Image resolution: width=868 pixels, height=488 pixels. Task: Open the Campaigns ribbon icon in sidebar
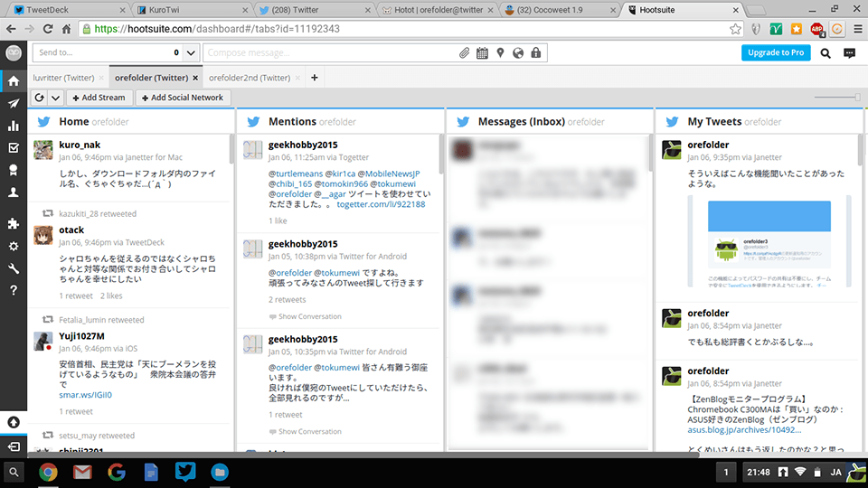(x=14, y=170)
